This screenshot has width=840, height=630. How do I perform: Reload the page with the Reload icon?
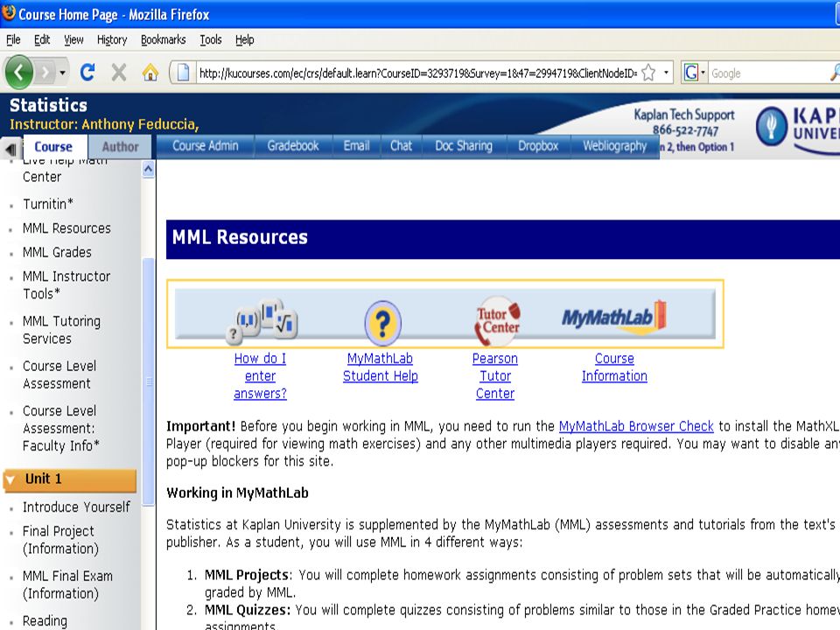[87, 72]
